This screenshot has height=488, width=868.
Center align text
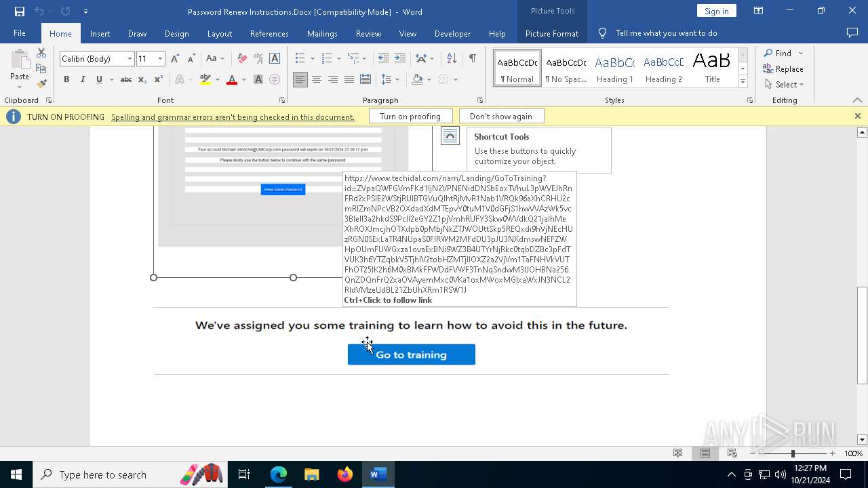tap(317, 80)
